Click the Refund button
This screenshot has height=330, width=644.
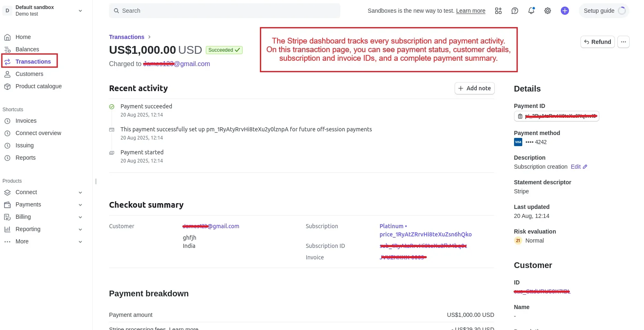(597, 42)
